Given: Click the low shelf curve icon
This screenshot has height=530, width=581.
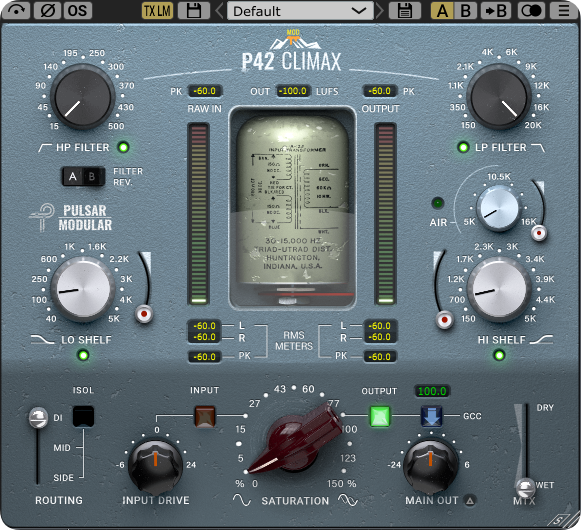Looking at the screenshot, I should tap(42, 339).
